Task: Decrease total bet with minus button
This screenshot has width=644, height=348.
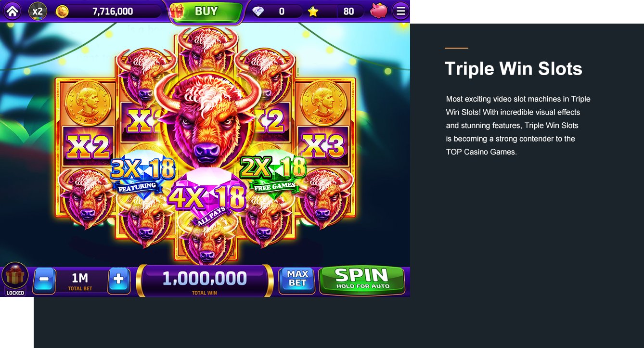Action: tap(44, 279)
